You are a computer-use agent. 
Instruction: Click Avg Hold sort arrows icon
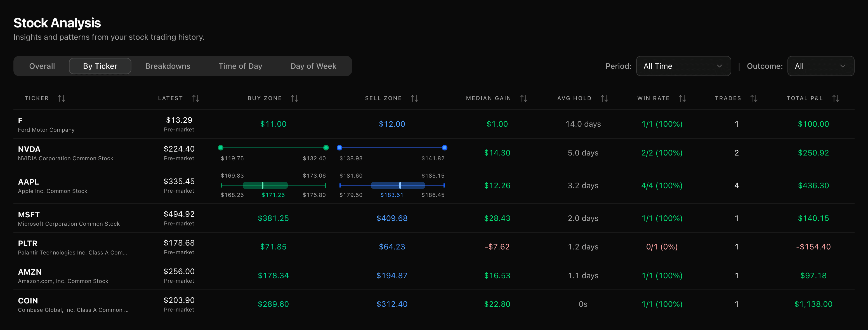coord(604,98)
